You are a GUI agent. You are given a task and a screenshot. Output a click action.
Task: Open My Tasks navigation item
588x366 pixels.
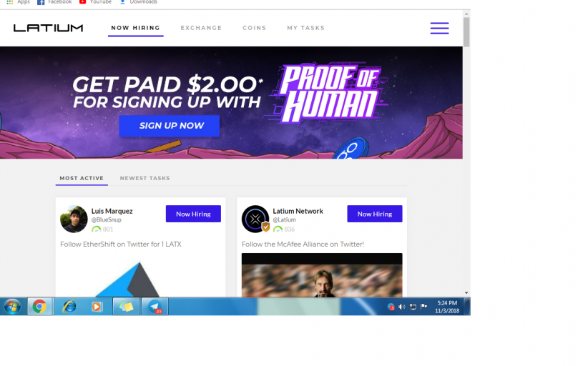[306, 28]
